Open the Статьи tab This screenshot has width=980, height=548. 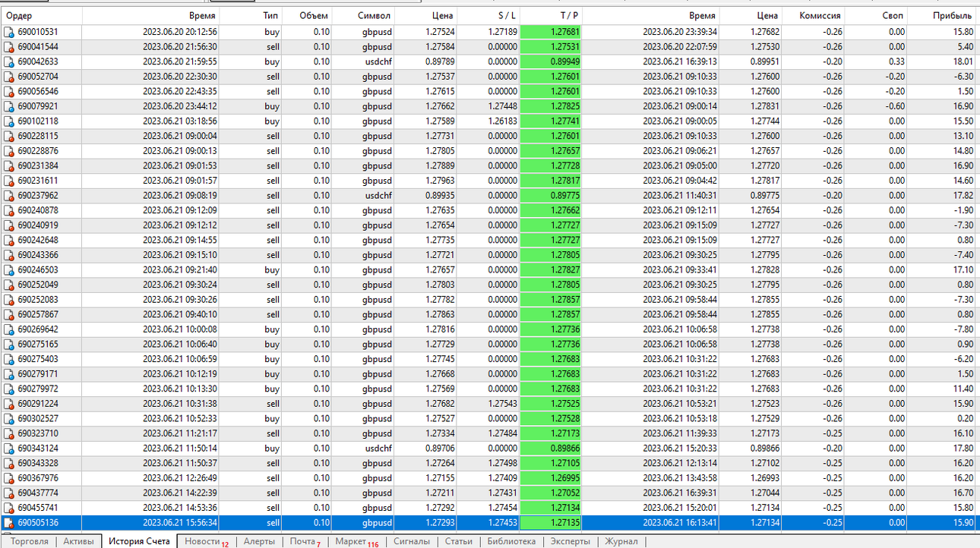(x=458, y=541)
